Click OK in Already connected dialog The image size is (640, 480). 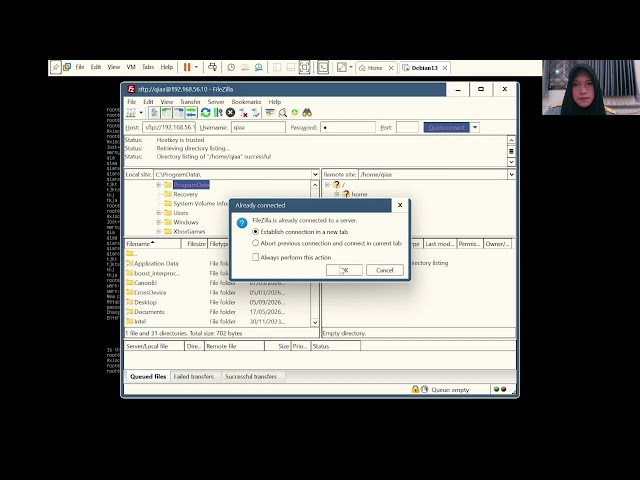point(344,270)
